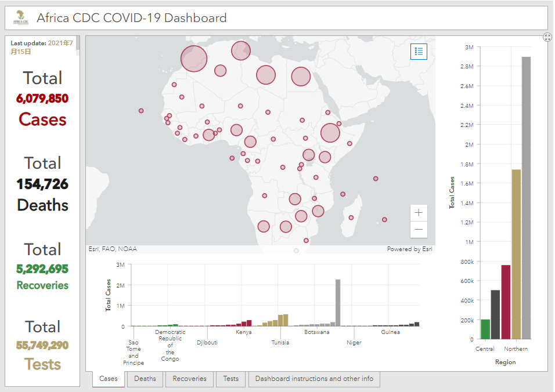The image size is (555, 392).
Task: Select the Tests tab
Action: [231, 379]
